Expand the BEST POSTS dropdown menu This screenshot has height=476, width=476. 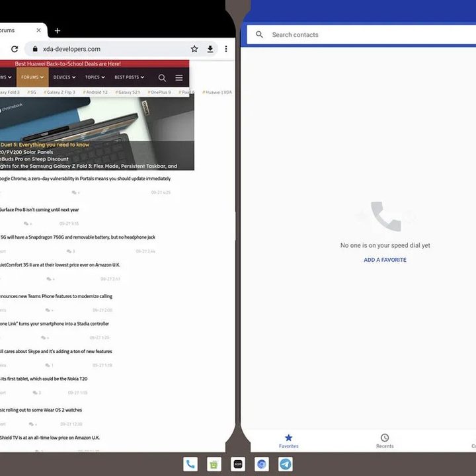click(x=130, y=77)
